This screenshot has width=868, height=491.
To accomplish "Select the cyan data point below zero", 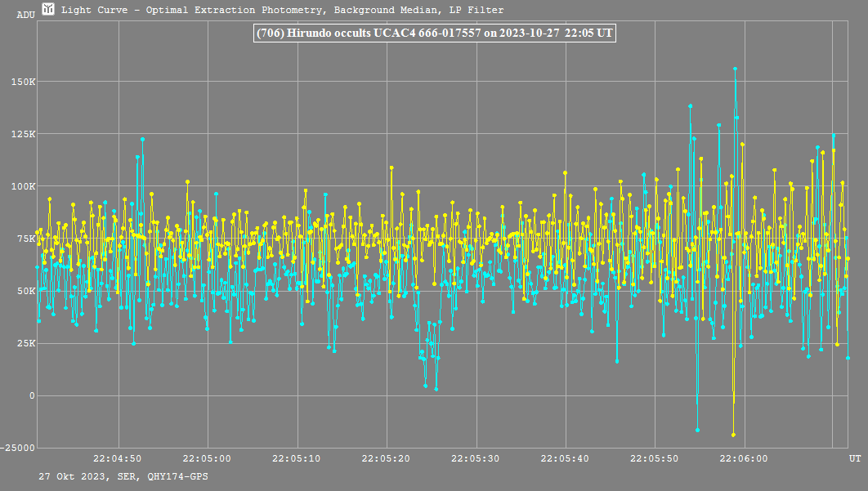I will 697,430.
